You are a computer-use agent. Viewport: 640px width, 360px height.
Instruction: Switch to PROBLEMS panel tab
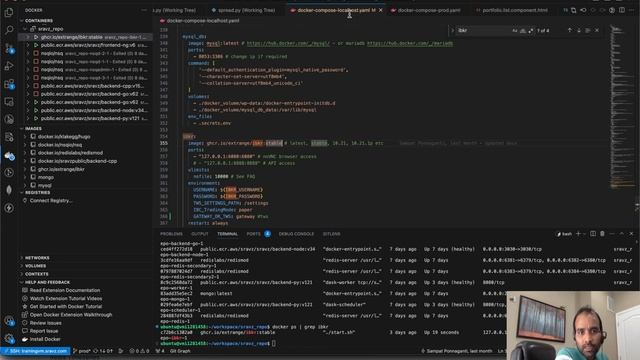171,234
